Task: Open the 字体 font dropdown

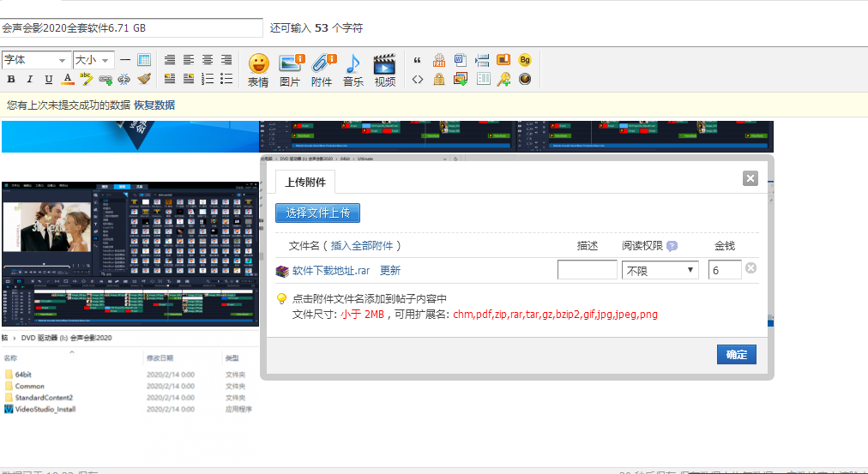Action: point(35,60)
